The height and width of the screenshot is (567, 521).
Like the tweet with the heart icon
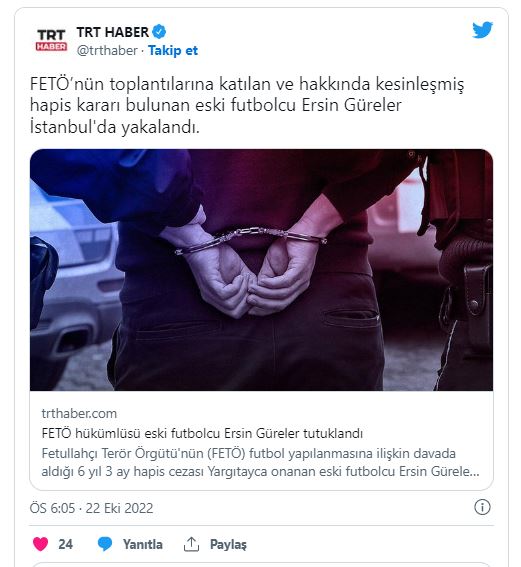40,544
